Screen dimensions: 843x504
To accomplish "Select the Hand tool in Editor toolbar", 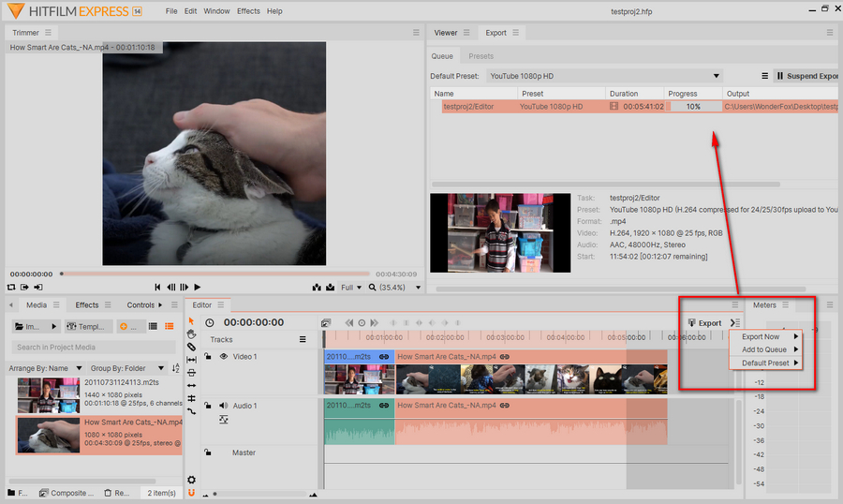I will (x=191, y=334).
